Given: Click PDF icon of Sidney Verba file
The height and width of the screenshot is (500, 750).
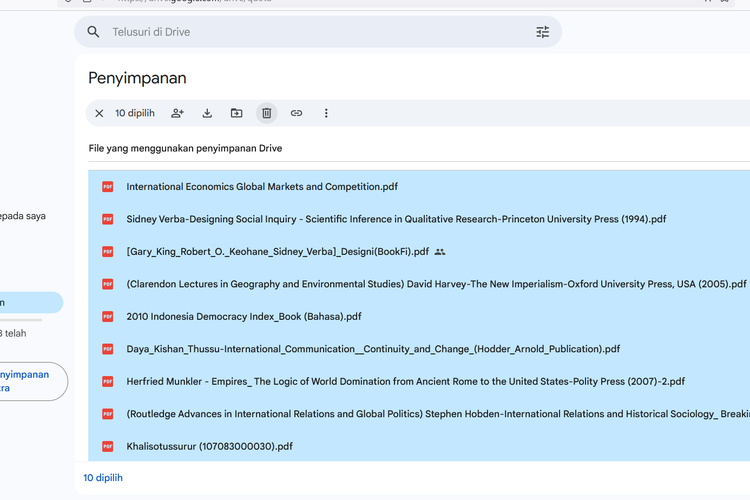Looking at the screenshot, I should pos(108,219).
